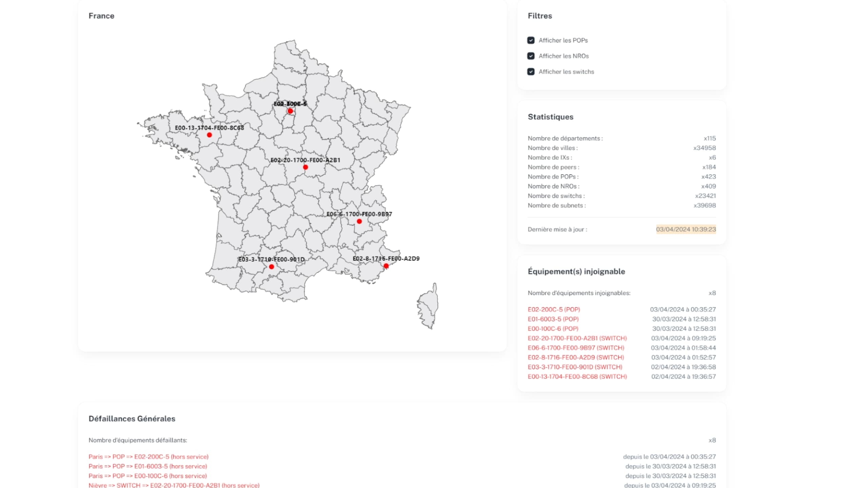Open Paris POP E02-200C-5 hors service failure
This screenshot has width=868, height=488.
coord(149,457)
